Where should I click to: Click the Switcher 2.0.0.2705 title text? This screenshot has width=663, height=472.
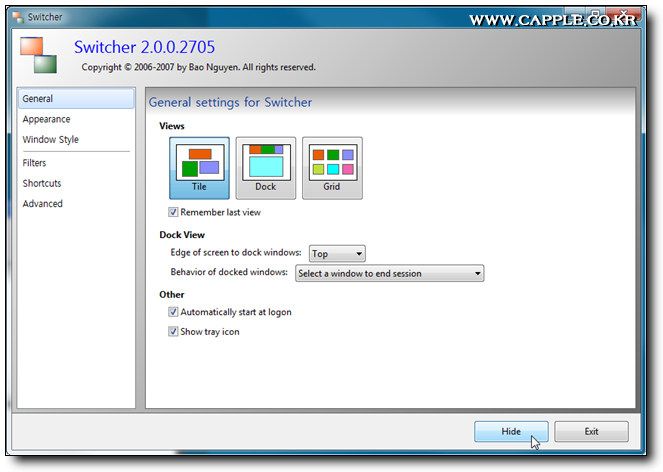pos(145,47)
